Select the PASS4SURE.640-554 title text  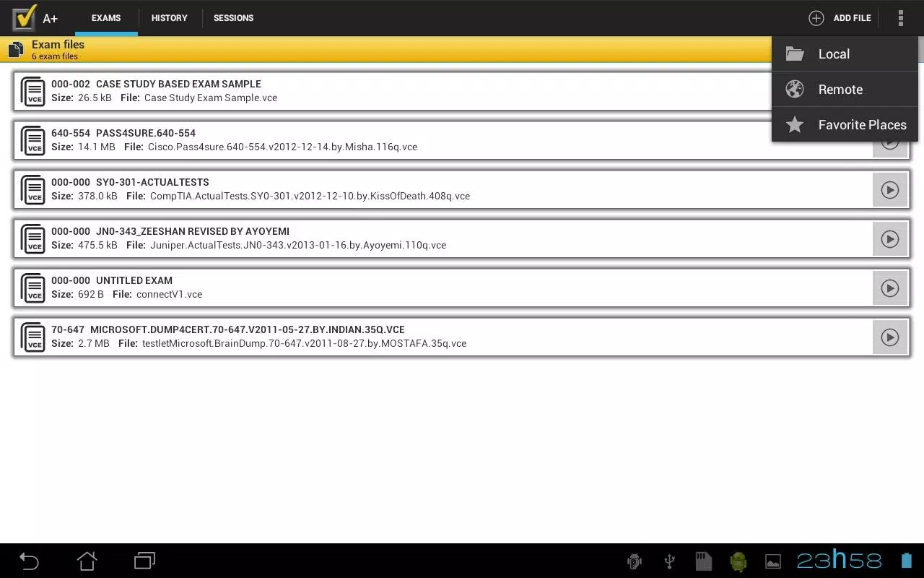(146, 133)
